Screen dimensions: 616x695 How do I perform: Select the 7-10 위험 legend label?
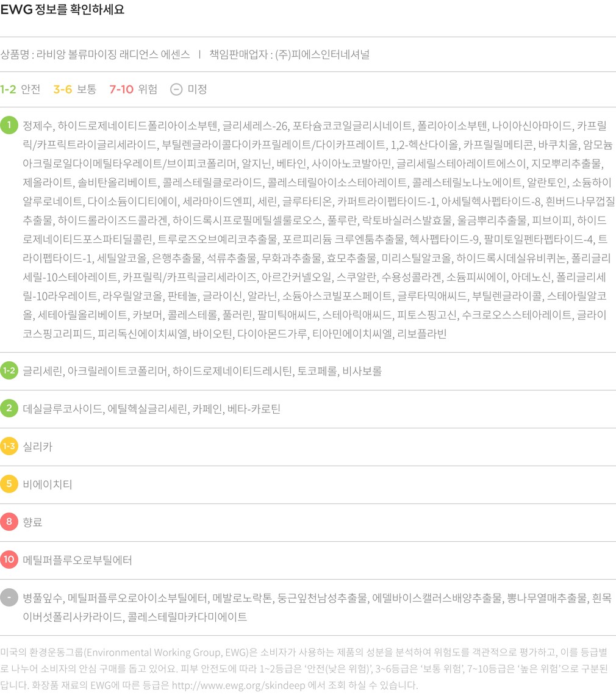[x=133, y=89]
